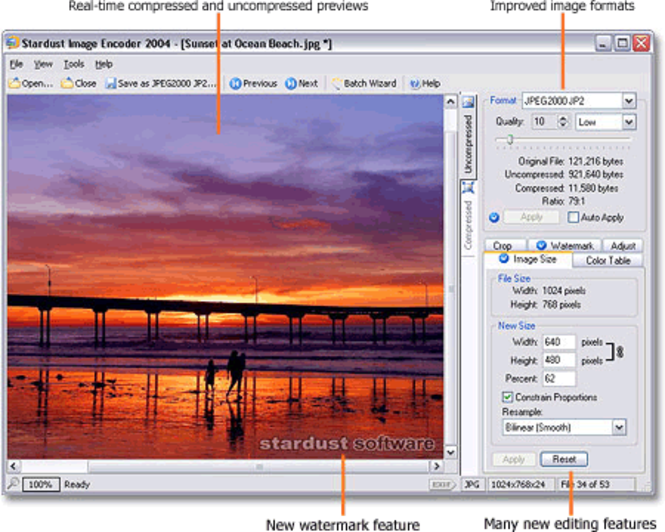
Task: Click the JPG status bar entry
Action: 472,484
